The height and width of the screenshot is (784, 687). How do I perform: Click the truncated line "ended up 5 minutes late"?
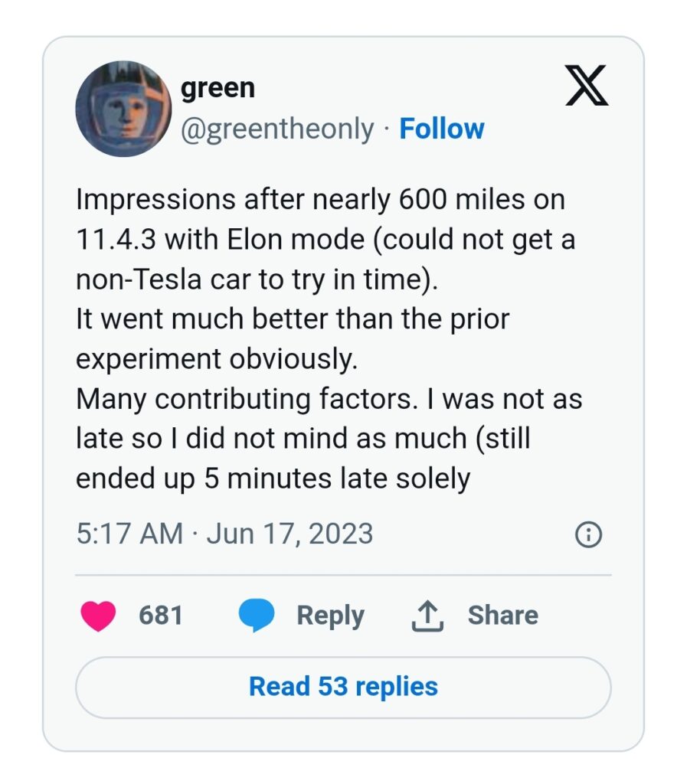click(x=272, y=479)
